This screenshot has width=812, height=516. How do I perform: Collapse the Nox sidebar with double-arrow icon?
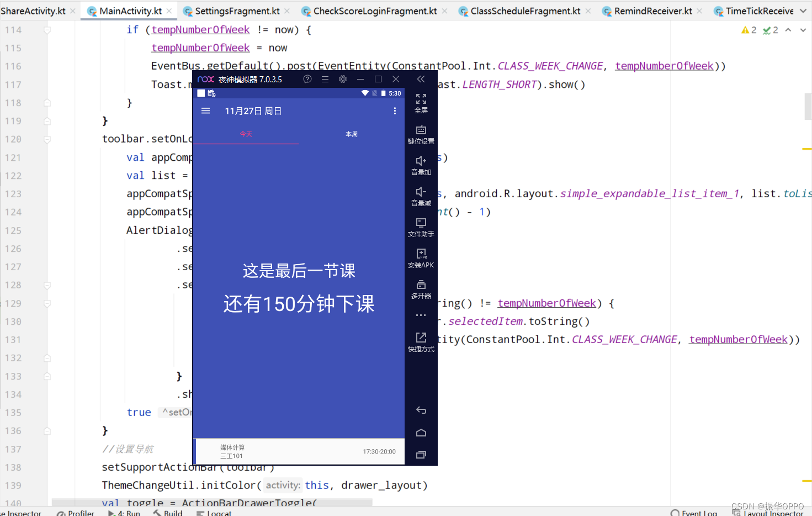421,79
